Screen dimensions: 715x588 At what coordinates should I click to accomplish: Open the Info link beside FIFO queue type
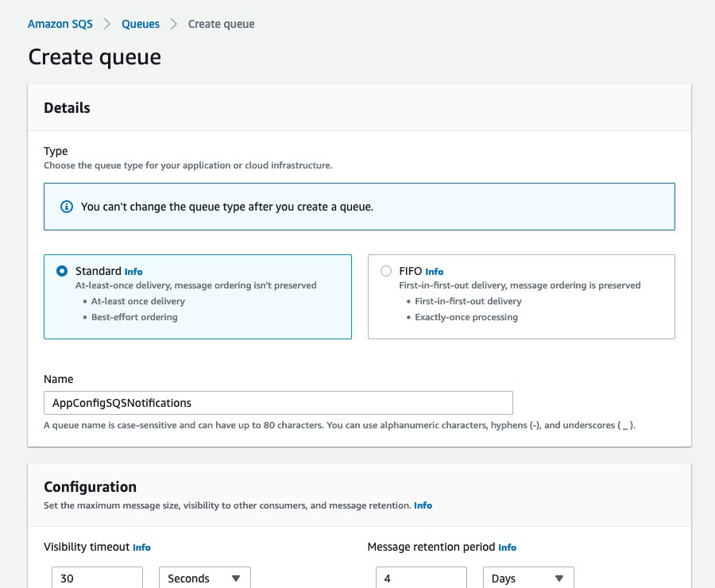tap(435, 271)
